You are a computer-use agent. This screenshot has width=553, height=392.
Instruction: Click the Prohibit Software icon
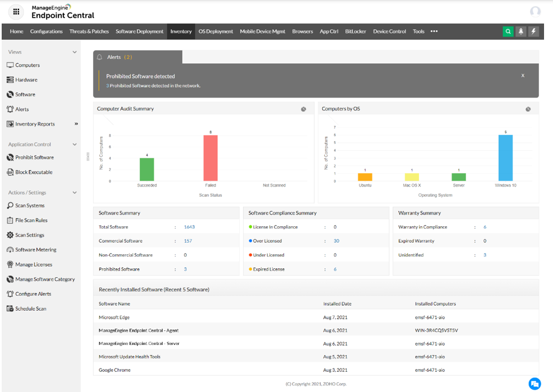click(10, 157)
